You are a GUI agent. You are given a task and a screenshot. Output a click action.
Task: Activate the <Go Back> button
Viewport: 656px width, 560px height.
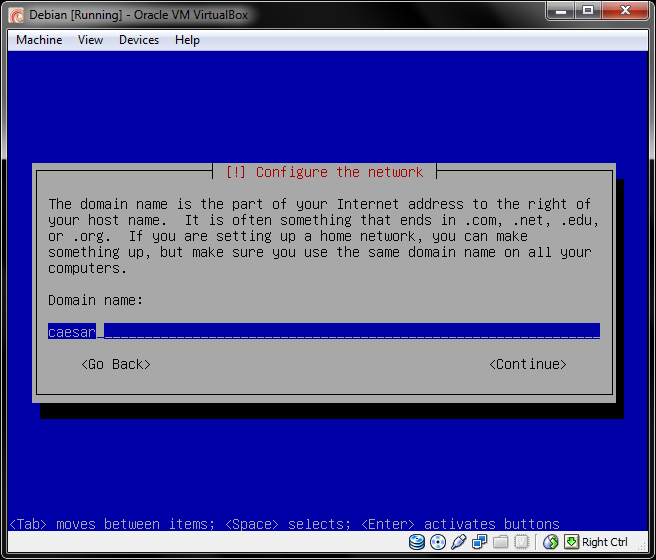pos(116,364)
